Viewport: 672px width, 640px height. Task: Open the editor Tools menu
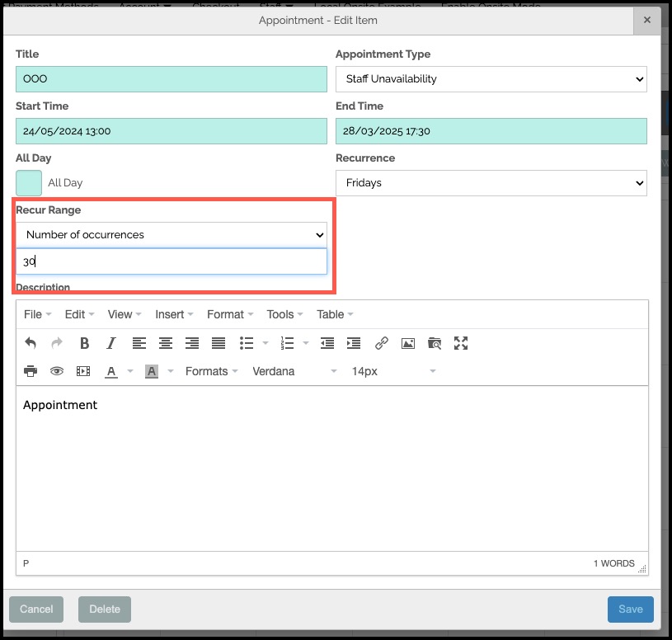[x=284, y=314]
